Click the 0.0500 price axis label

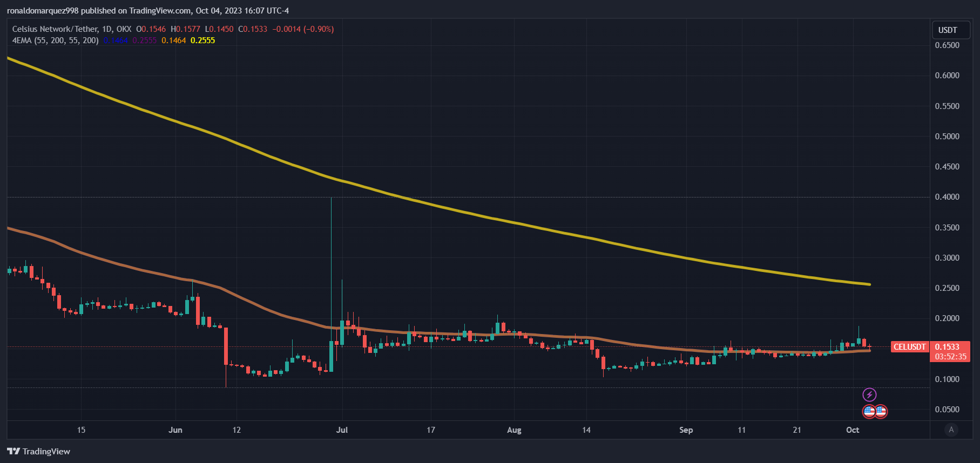948,410
